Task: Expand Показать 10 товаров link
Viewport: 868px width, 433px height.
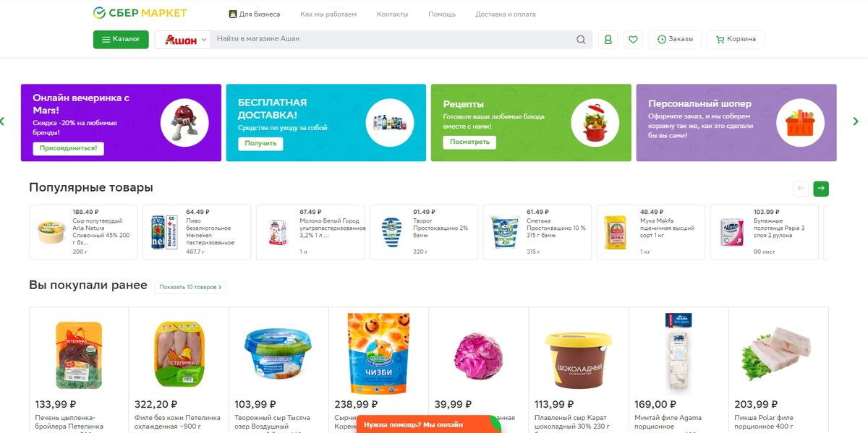Action: [190, 287]
